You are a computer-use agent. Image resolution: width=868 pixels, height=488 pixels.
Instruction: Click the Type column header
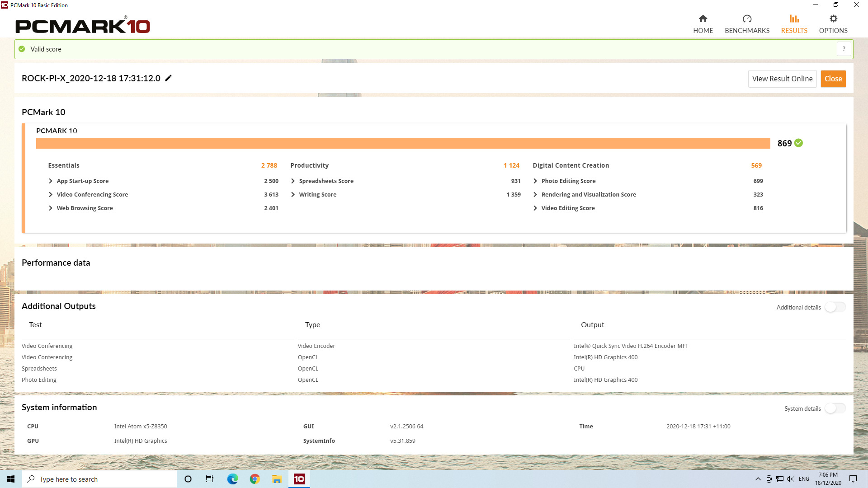tap(312, 325)
